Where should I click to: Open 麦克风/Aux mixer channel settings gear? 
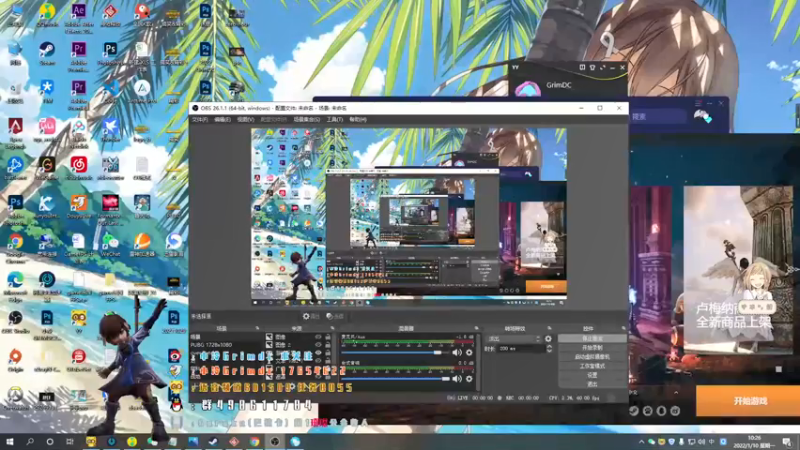(469, 353)
